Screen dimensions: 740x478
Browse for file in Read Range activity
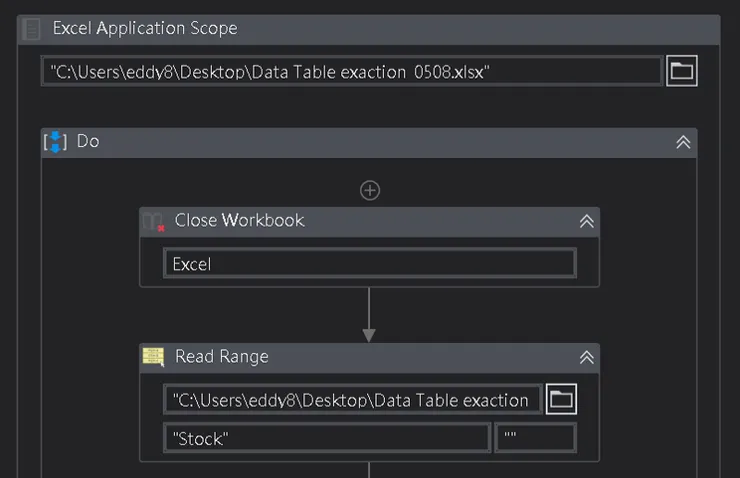tap(562, 400)
